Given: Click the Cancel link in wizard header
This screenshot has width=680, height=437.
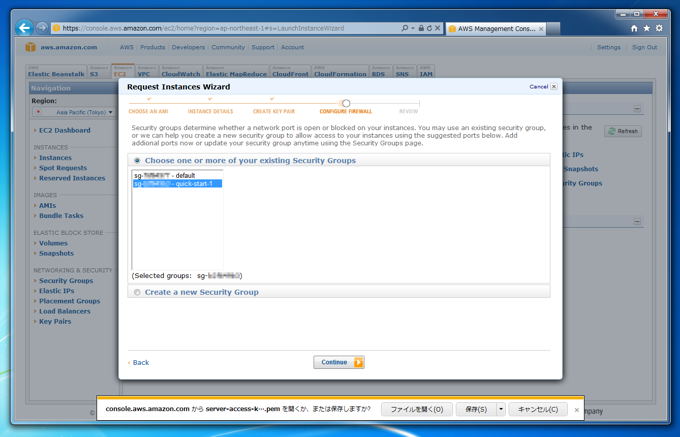Looking at the screenshot, I should point(539,87).
